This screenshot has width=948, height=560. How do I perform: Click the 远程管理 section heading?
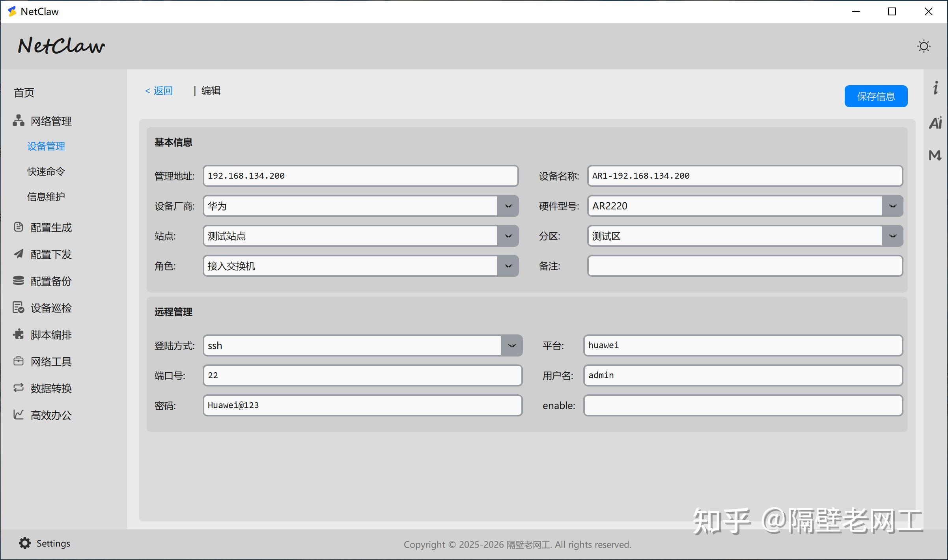(174, 312)
